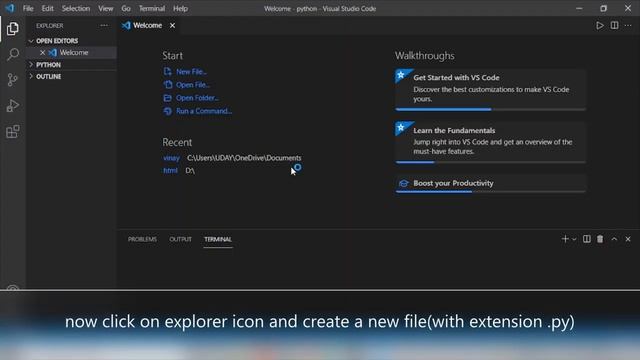Open the Edit menu
The width and height of the screenshot is (640, 360).
pyautogui.click(x=47, y=8)
